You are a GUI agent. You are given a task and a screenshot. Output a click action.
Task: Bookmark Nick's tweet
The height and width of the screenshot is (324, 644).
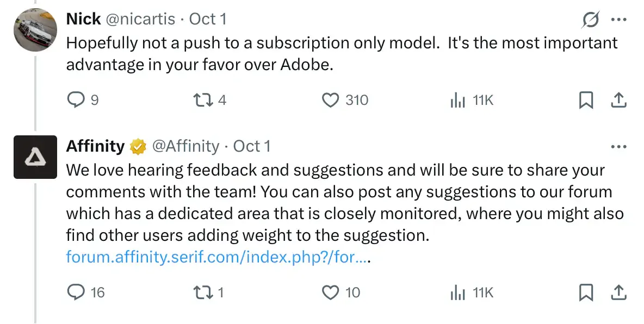click(x=585, y=100)
